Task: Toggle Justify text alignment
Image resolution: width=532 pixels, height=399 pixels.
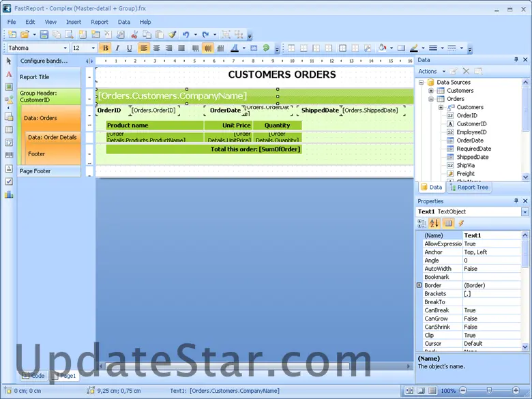Action: [181, 48]
